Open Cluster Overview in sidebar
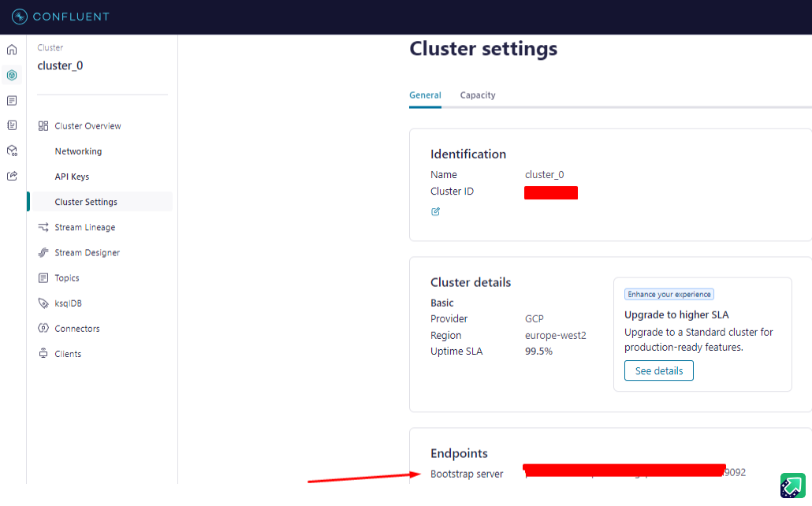The image size is (812, 506). (88, 126)
